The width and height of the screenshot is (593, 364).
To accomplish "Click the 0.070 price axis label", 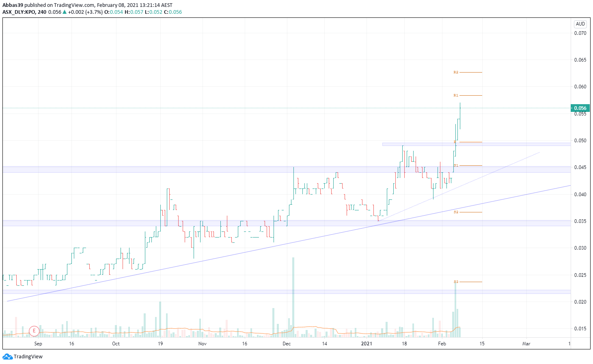I will (x=580, y=33).
